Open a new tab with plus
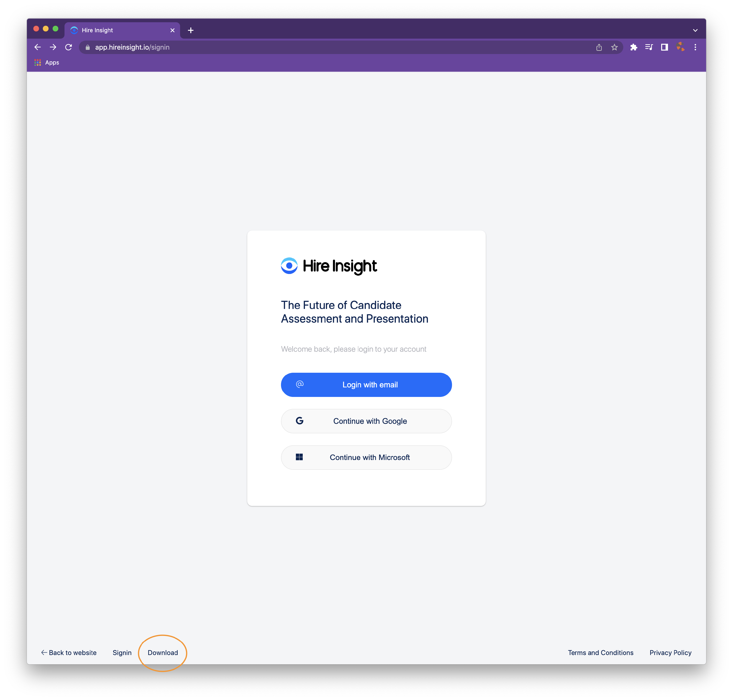The image size is (733, 700). coord(191,30)
